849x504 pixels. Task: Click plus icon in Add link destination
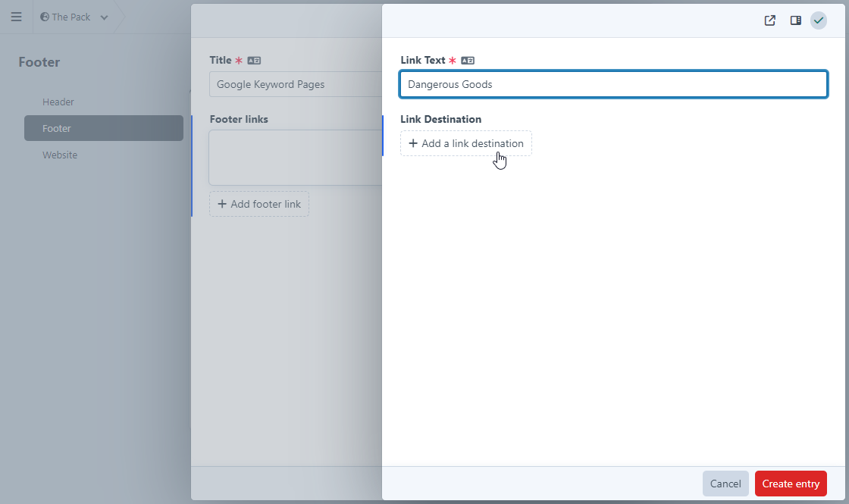(413, 143)
